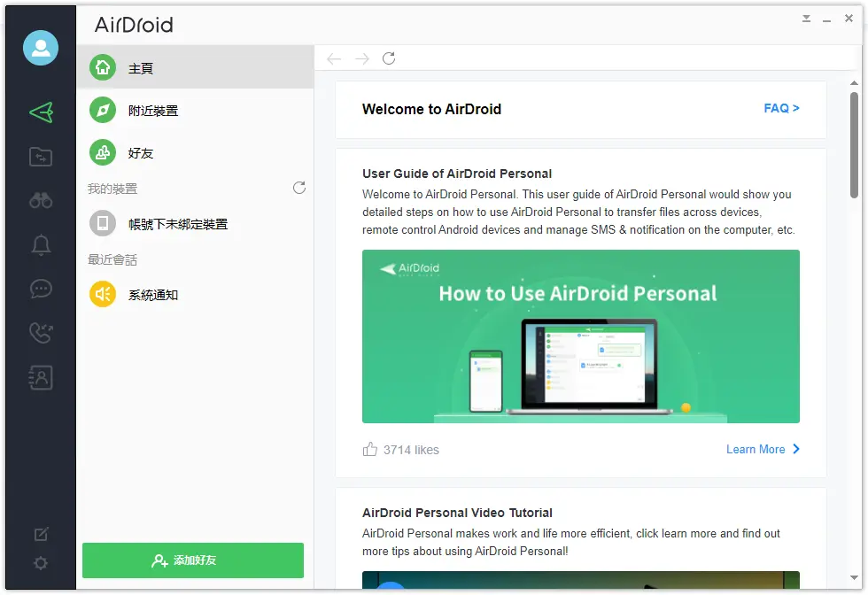Click the 添加好友 button
The image size is (868, 595).
pyautogui.click(x=193, y=560)
